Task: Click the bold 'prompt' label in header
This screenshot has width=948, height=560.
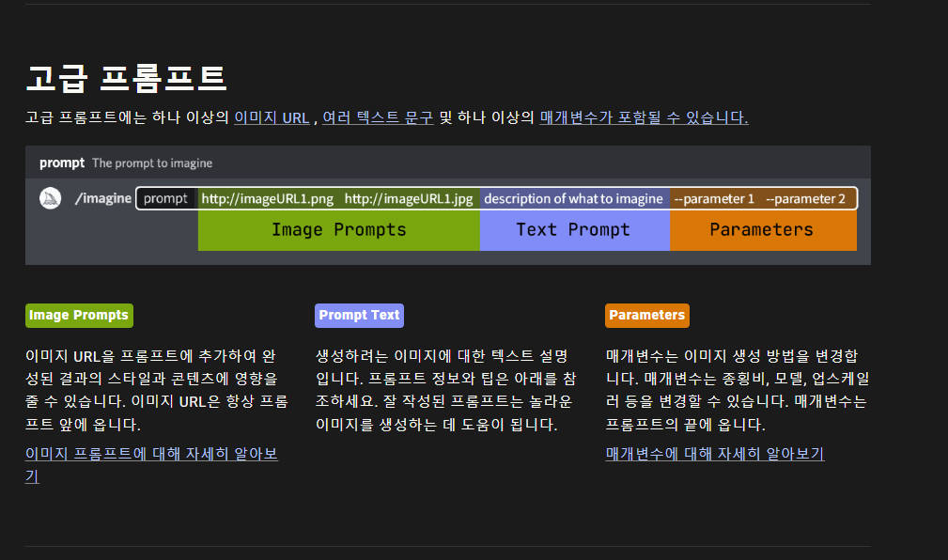Action: [x=62, y=163]
